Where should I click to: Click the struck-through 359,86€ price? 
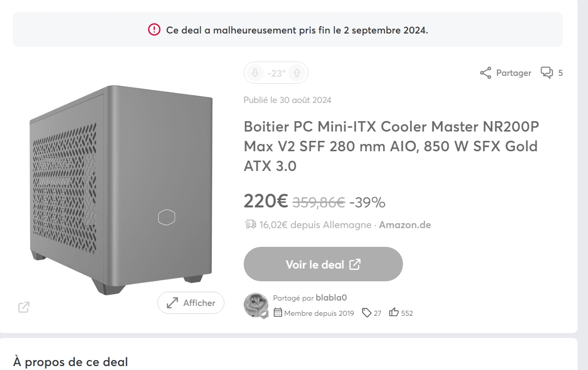(319, 202)
